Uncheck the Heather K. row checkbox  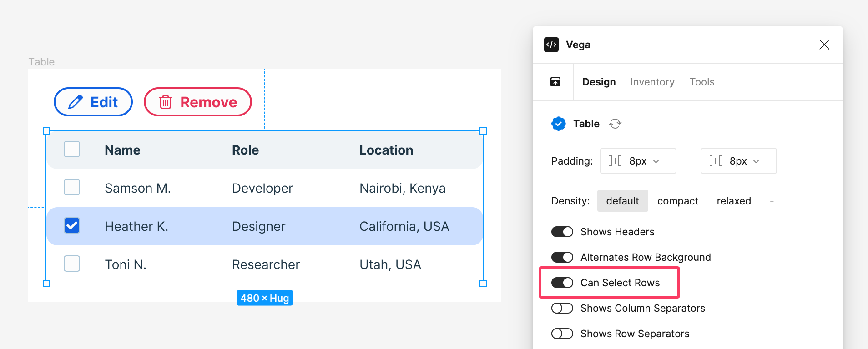[x=72, y=225]
